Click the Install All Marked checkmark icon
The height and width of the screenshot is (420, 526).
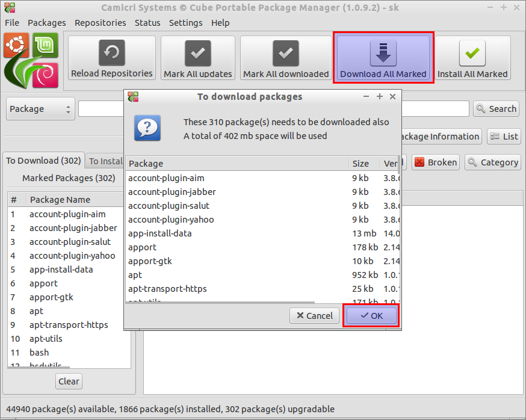click(472, 52)
